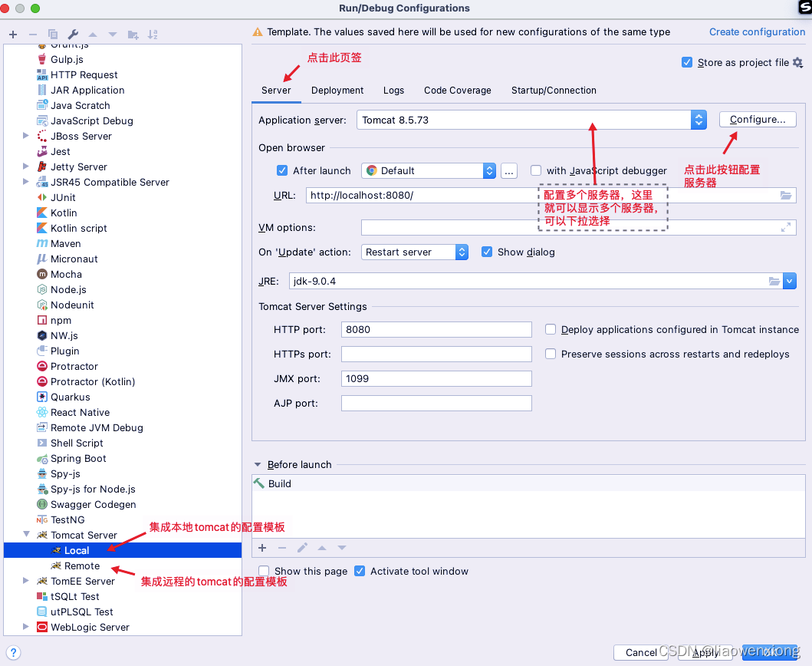Click the remove configuration minus icon
Image resolution: width=812 pixels, height=666 pixels.
click(33, 35)
